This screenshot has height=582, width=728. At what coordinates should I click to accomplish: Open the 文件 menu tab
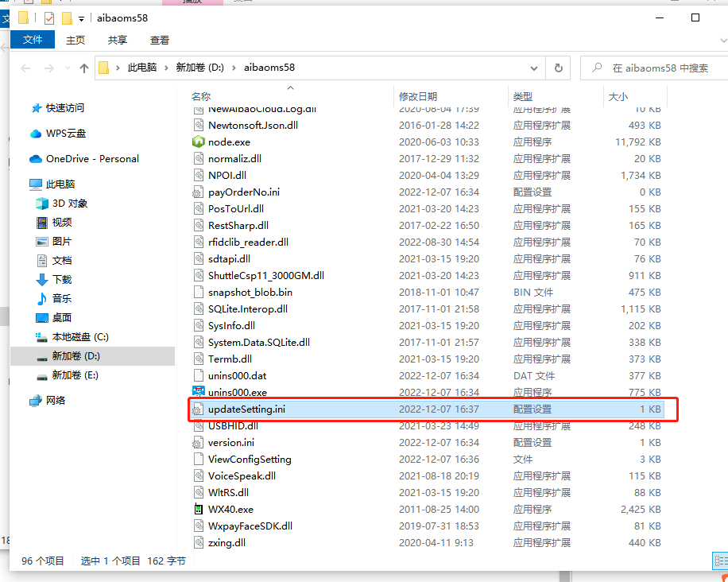pyautogui.click(x=33, y=40)
